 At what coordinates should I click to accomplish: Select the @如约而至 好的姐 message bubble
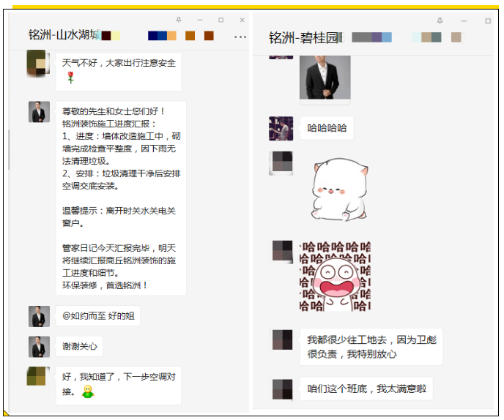pos(98,316)
